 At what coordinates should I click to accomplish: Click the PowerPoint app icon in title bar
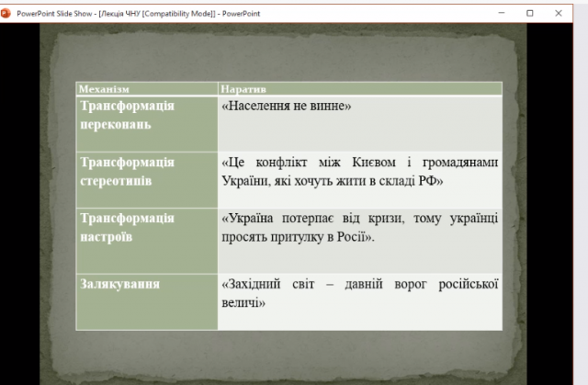6,14
